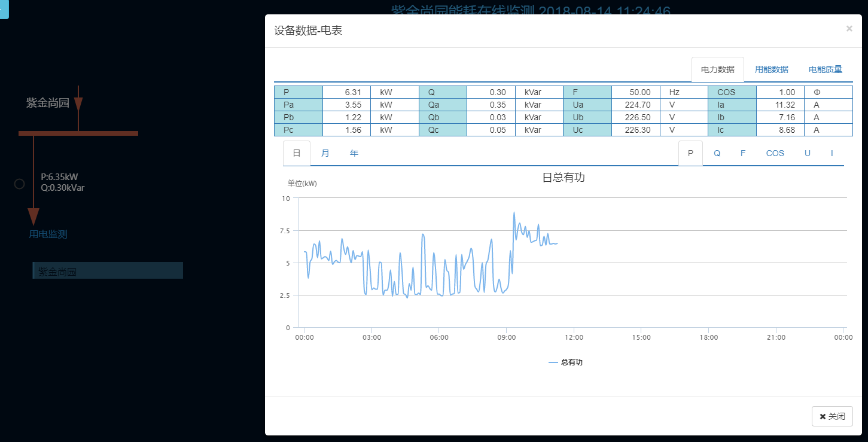Click the Hz unit cell
This screenshot has height=442, width=868.
click(x=684, y=92)
